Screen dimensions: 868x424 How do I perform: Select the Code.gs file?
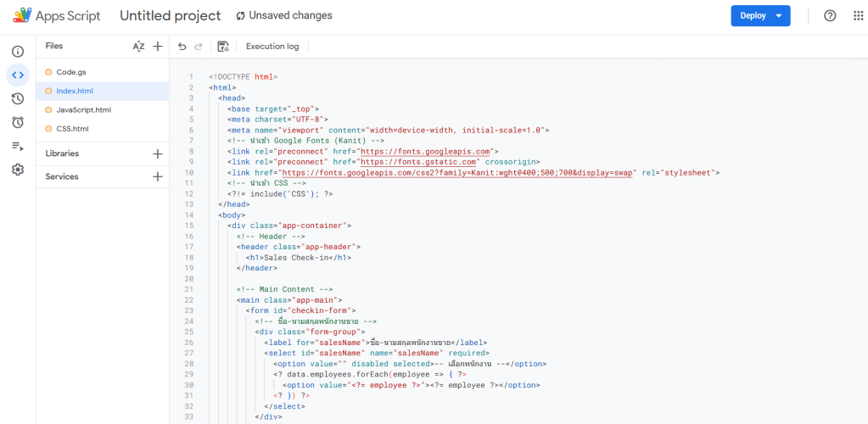71,72
